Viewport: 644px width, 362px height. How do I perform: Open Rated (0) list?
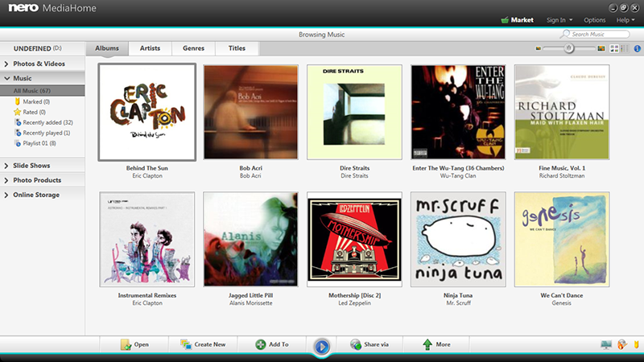pos(34,112)
